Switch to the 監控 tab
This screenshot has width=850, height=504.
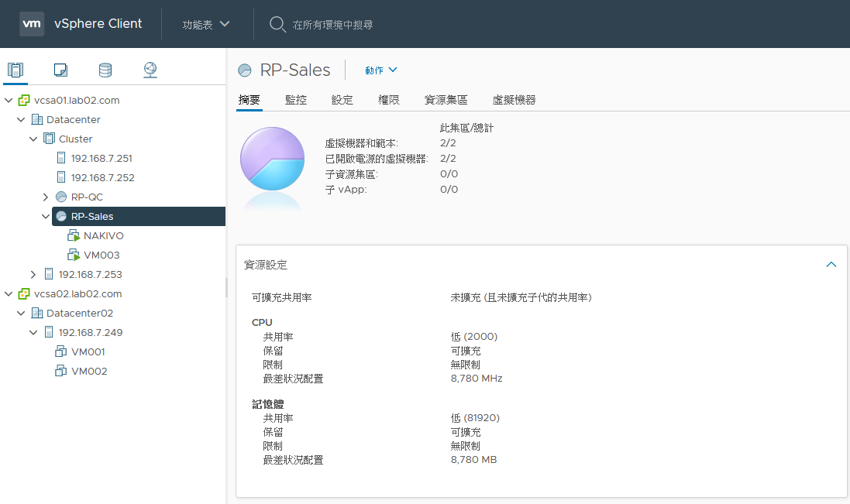(x=296, y=100)
